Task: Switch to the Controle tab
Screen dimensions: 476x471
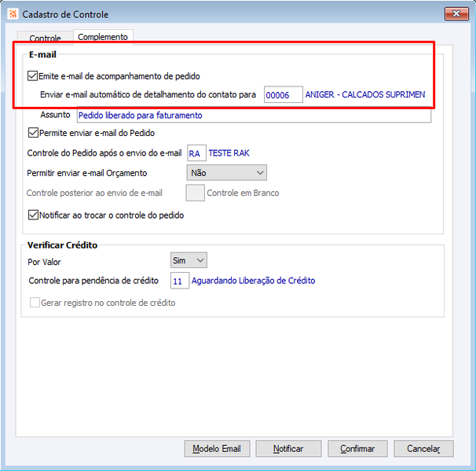Action: click(45, 38)
